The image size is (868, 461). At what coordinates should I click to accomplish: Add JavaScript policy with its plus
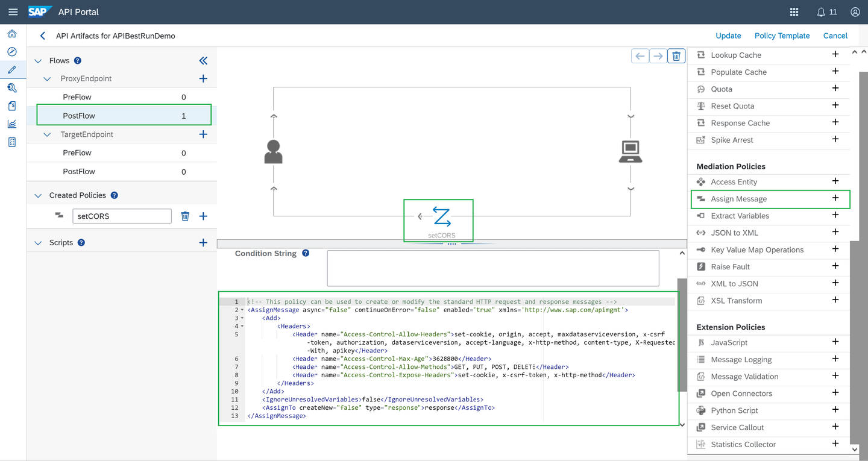(835, 342)
